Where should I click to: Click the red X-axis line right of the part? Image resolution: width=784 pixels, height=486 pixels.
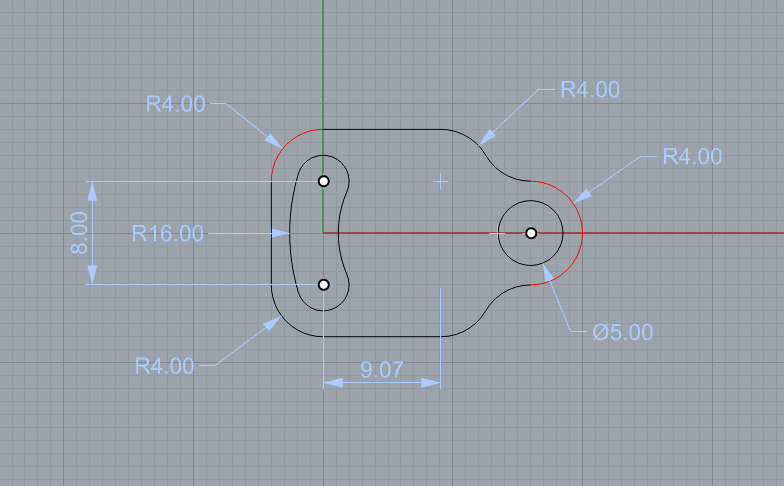pos(680,233)
